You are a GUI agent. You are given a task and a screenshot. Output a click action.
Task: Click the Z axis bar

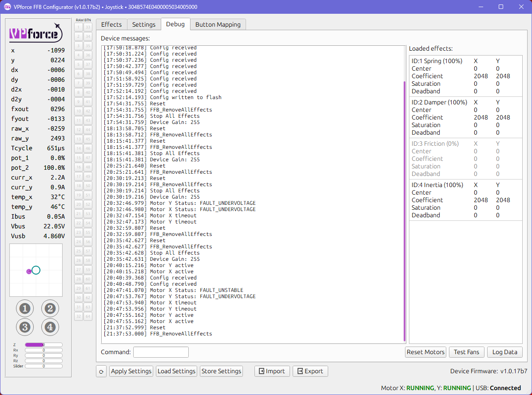click(x=44, y=345)
